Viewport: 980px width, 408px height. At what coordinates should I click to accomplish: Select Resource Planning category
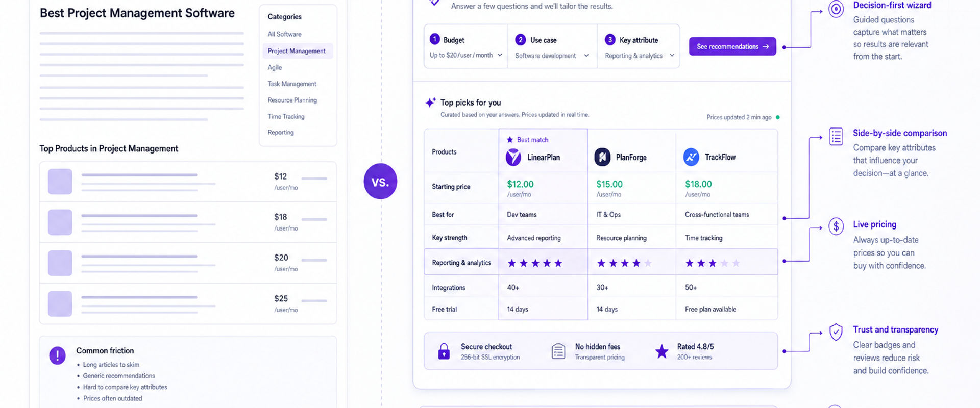pos(292,100)
